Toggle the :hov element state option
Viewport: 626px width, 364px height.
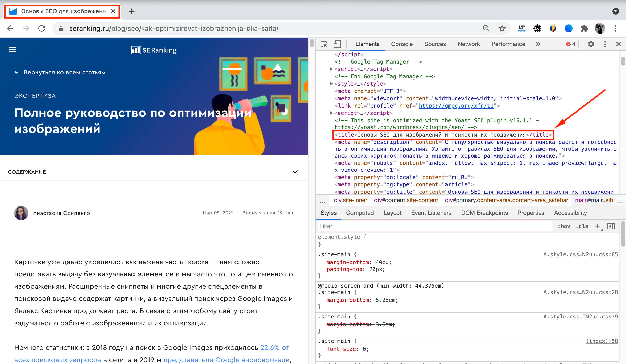(x=564, y=226)
